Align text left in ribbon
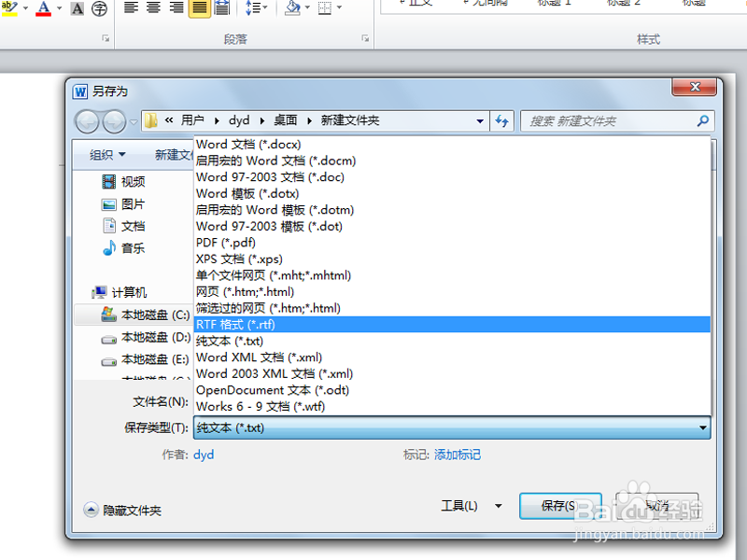The image size is (747, 560). (x=131, y=7)
